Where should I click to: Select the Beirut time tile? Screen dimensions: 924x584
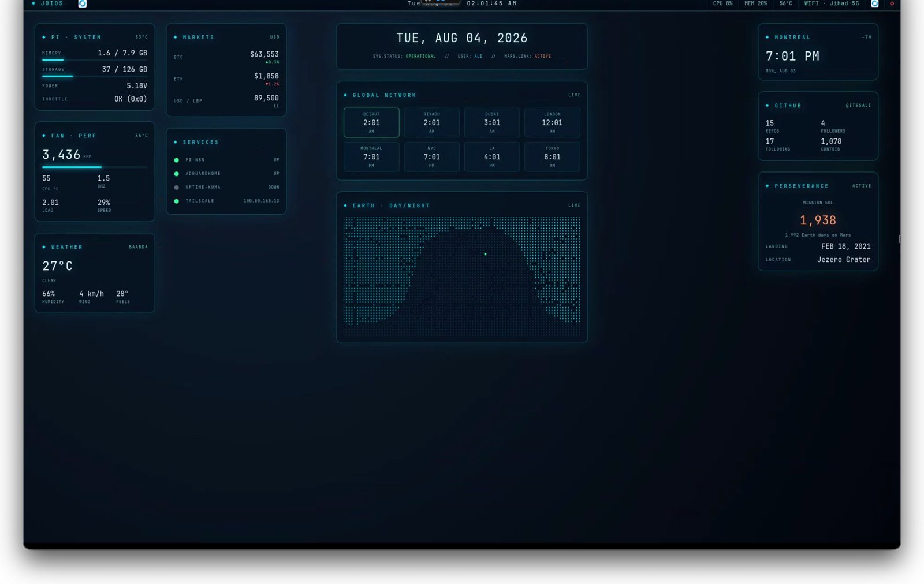click(371, 122)
